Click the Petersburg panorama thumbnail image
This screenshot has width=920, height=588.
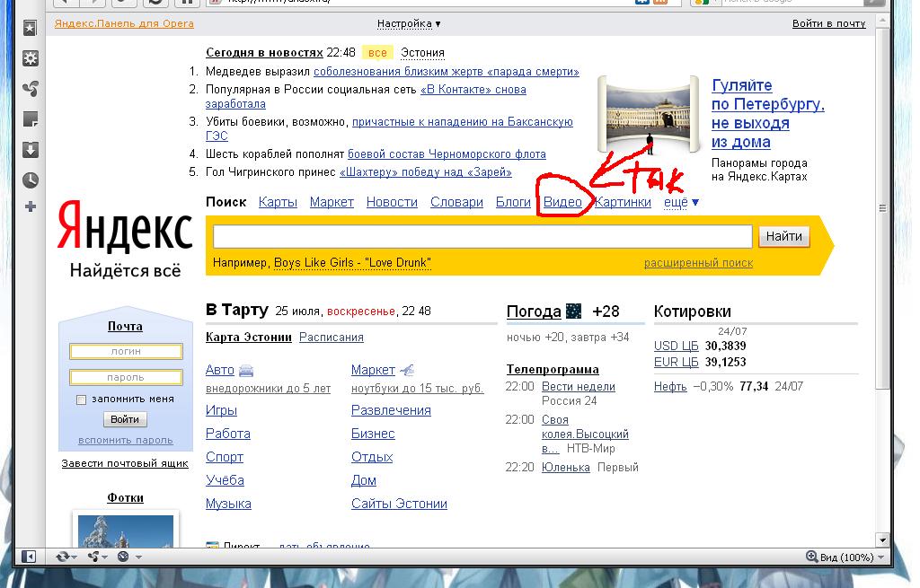coord(648,116)
